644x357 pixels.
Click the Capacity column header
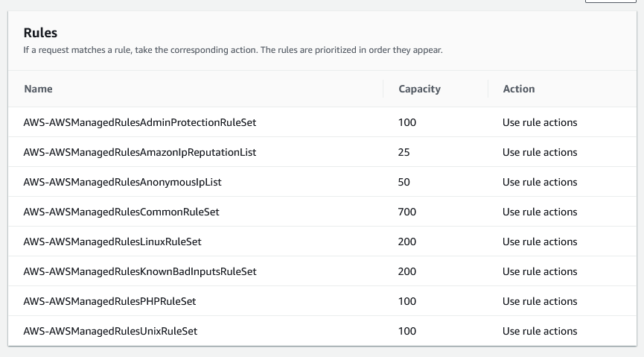pos(419,89)
